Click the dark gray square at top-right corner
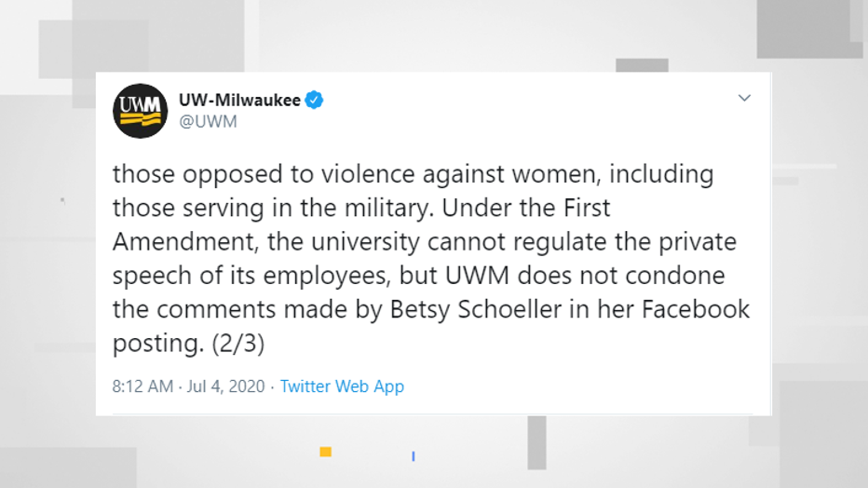The image size is (868, 488). click(x=810, y=29)
